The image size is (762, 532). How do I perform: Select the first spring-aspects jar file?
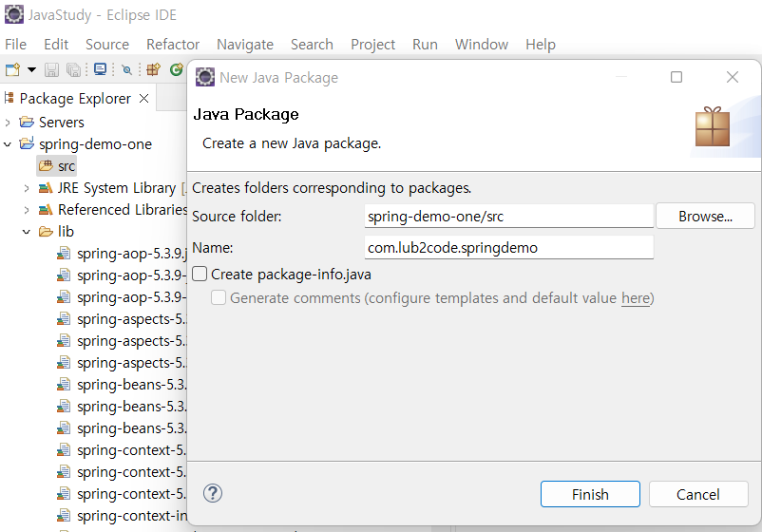click(122, 319)
